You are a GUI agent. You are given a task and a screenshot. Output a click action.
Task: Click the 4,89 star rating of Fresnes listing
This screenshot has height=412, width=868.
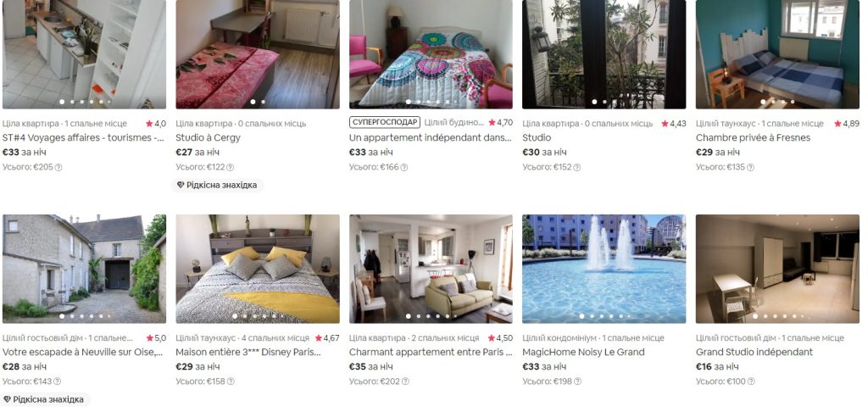847,124
